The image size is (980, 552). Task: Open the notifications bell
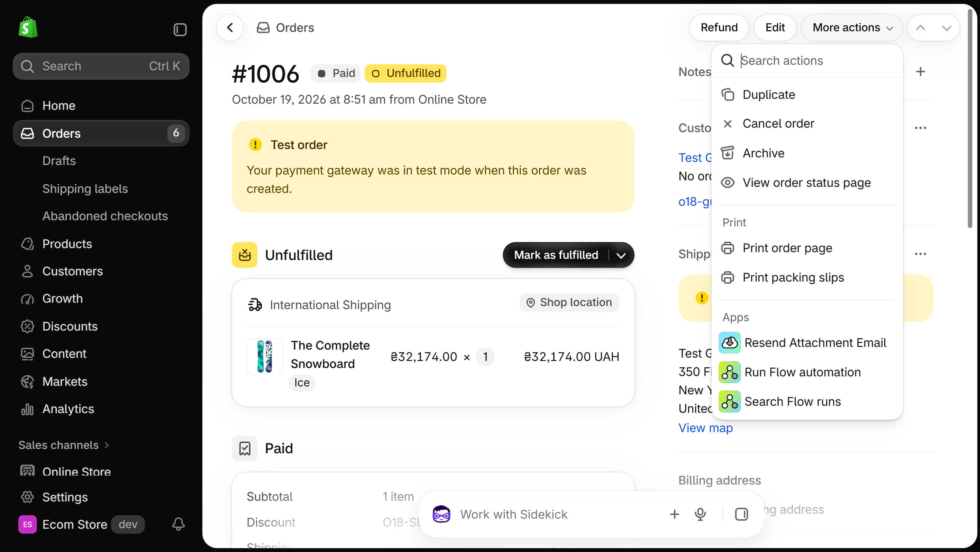tap(178, 524)
